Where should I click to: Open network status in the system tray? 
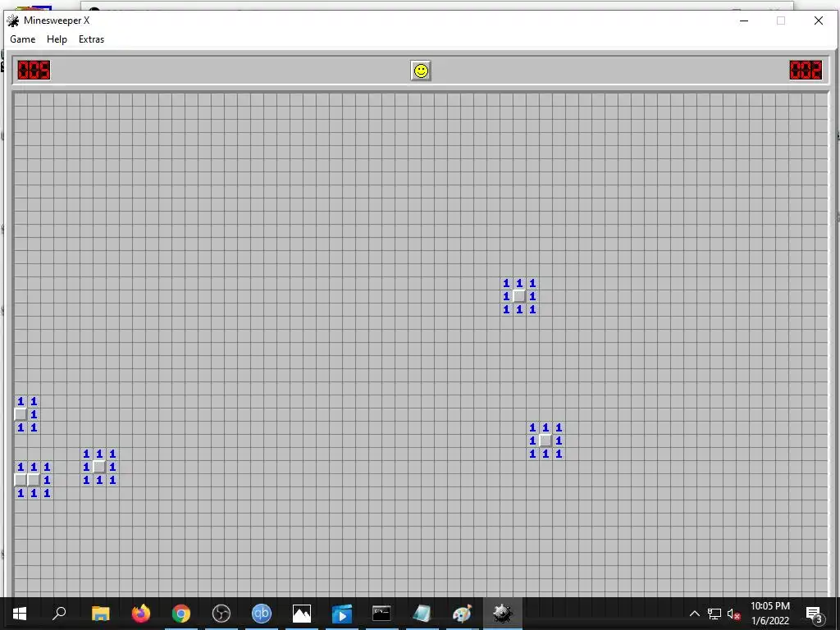pyautogui.click(x=714, y=614)
